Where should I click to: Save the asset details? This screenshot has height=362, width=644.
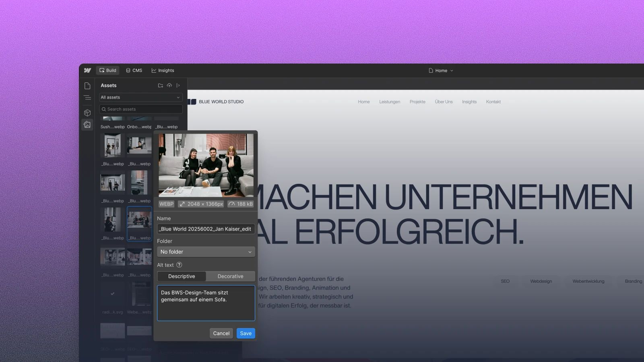(246, 333)
